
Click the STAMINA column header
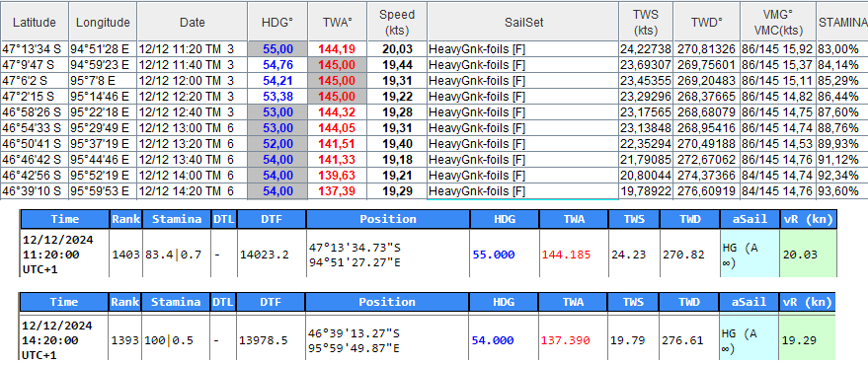[x=842, y=22]
